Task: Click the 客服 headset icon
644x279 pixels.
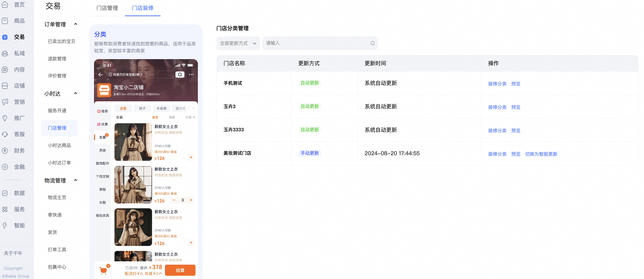Action: point(5,134)
